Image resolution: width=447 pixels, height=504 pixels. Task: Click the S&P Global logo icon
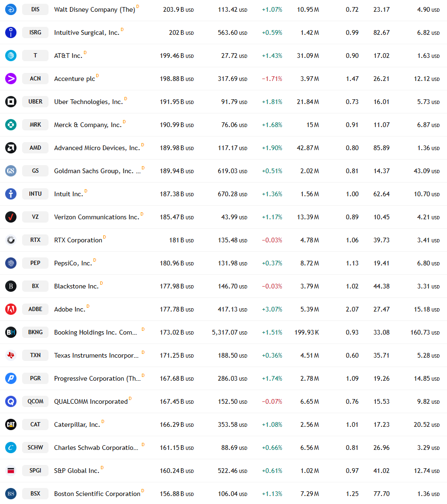pos(11,471)
